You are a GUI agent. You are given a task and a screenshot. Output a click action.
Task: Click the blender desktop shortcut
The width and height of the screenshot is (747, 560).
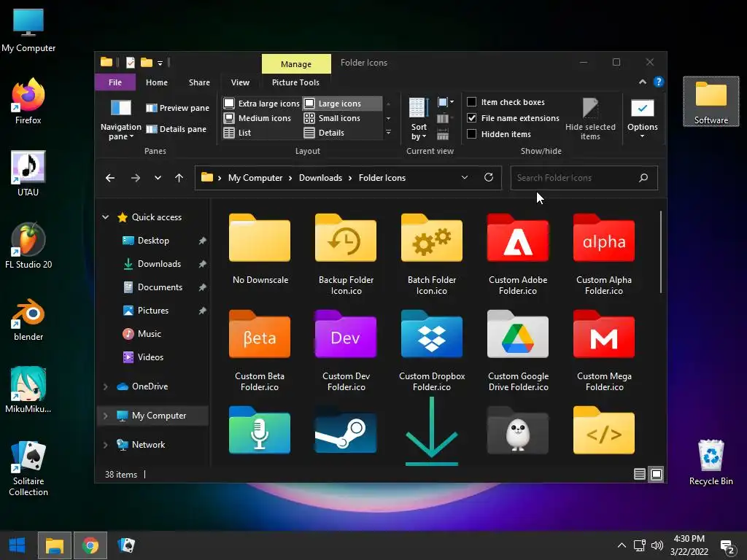click(28, 319)
